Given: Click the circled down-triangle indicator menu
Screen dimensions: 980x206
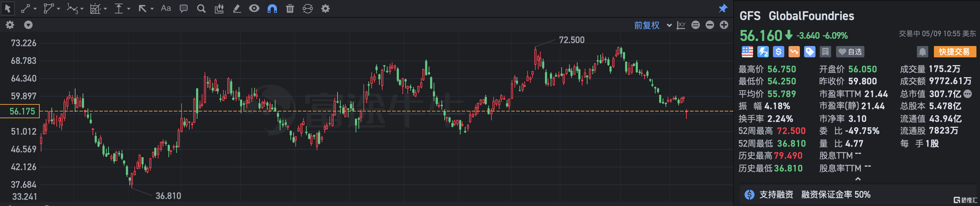Looking at the screenshot, I should pos(28,25).
